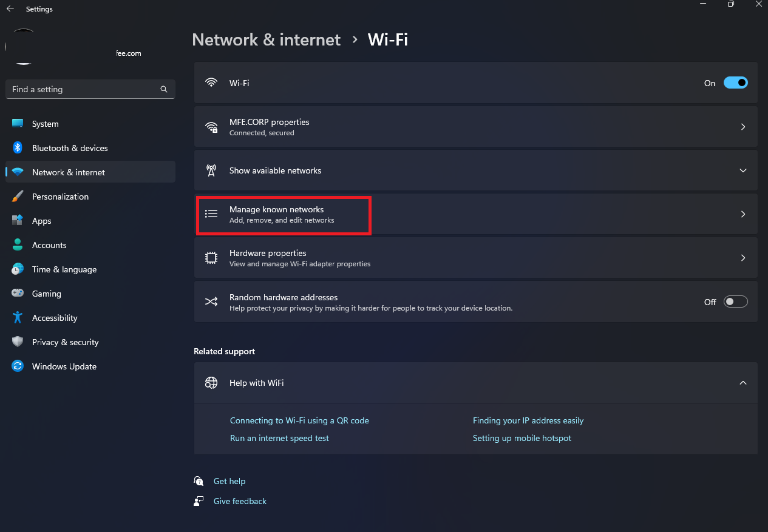This screenshot has height=532, width=768.
Task: Click the Bluetooth & devices sidebar icon
Action: pyautogui.click(x=18, y=148)
